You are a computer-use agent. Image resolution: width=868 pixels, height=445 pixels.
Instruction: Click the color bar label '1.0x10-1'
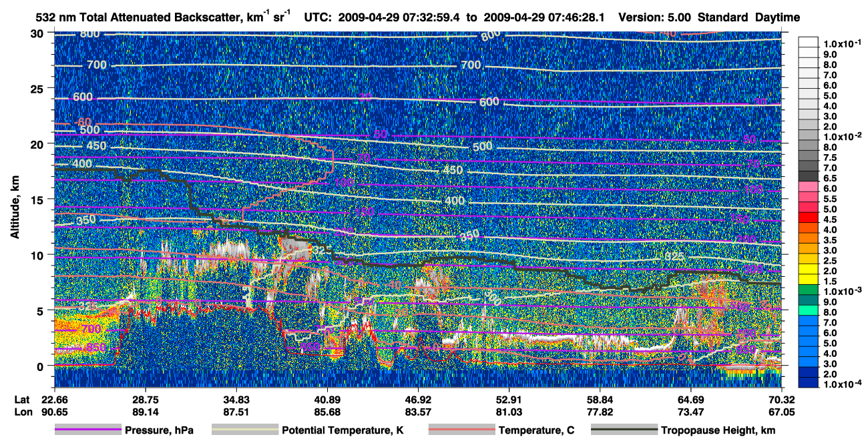click(x=843, y=43)
